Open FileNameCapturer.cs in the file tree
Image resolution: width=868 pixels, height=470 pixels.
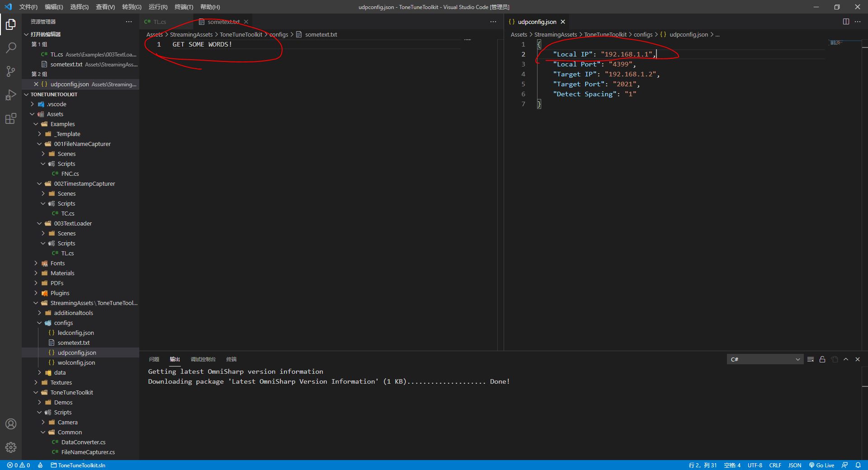pos(80,452)
